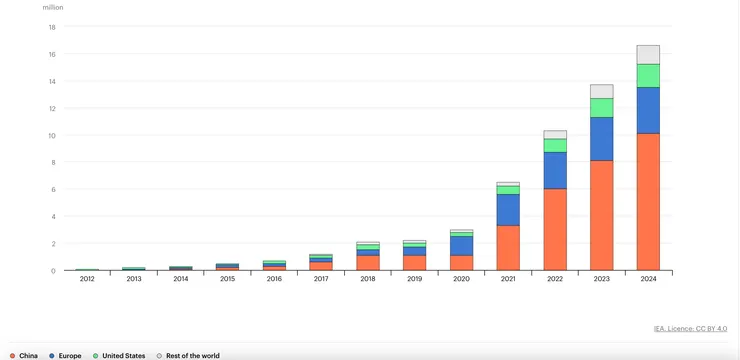Image resolution: width=740 pixels, height=360 pixels.
Task: Click the 6 y-axis value
Action: click(x=53, y=189)
